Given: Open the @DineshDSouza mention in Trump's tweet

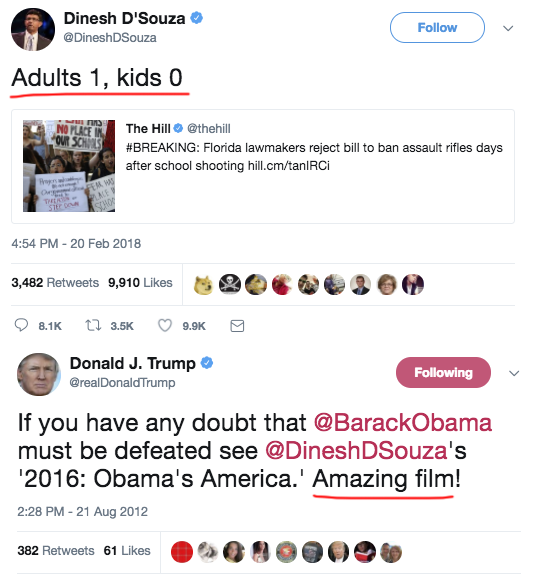Looking at the screenshot, I should [356, 450].
